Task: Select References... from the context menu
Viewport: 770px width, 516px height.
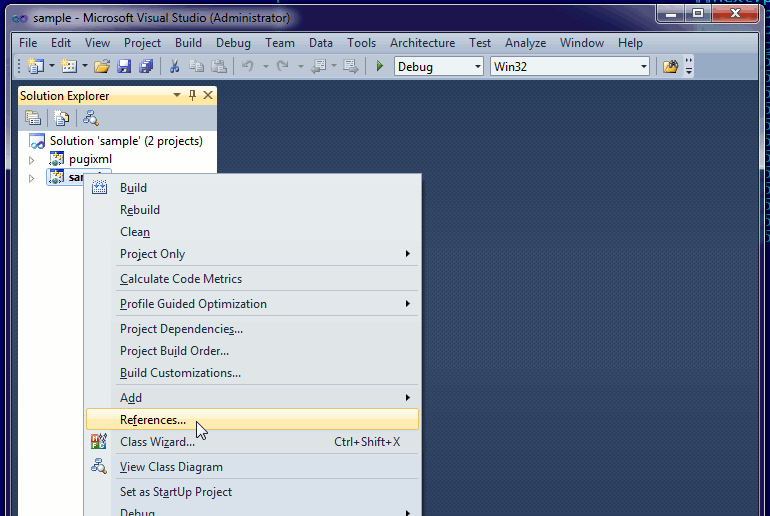Action: pos(153,420)
